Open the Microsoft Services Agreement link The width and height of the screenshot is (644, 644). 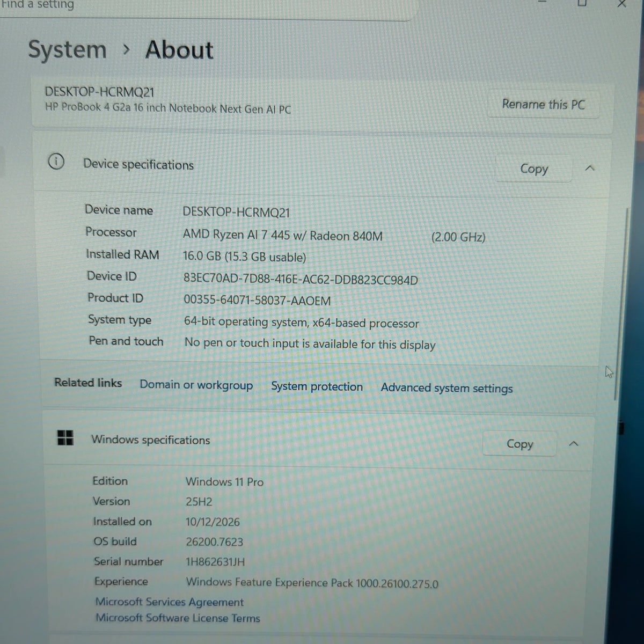(x=170, y=602)
